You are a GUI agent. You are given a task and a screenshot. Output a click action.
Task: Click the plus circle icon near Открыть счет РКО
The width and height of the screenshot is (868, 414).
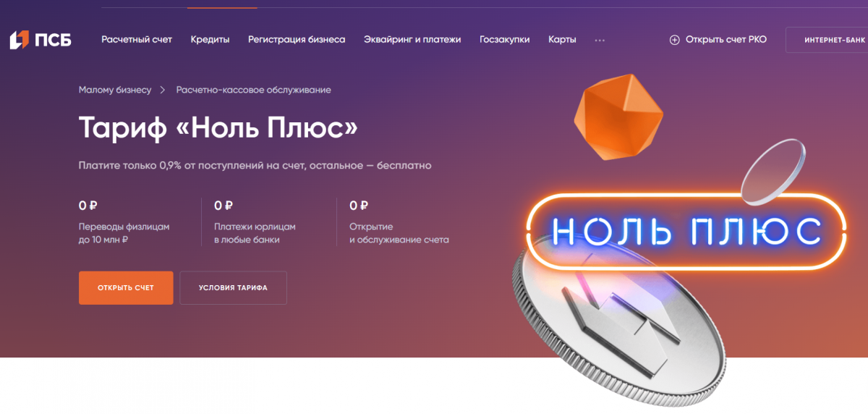[x=674, y=40]
